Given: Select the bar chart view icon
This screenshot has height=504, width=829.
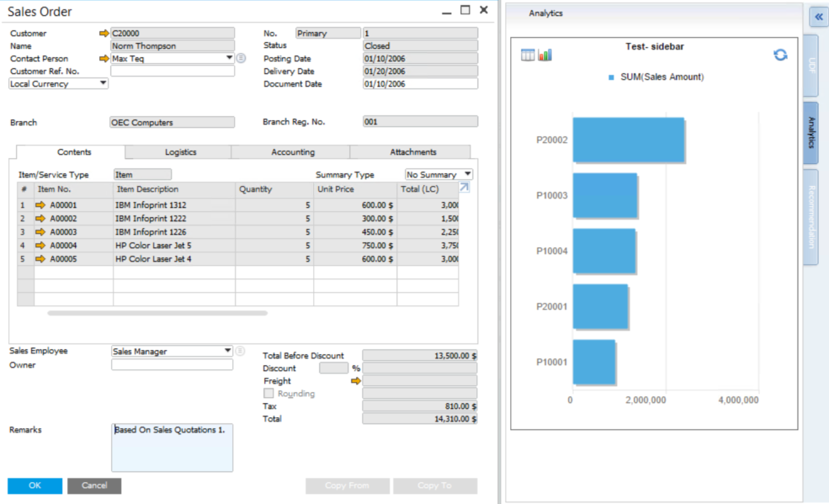Looking at the screenshot, I should (x=545, y=55).
